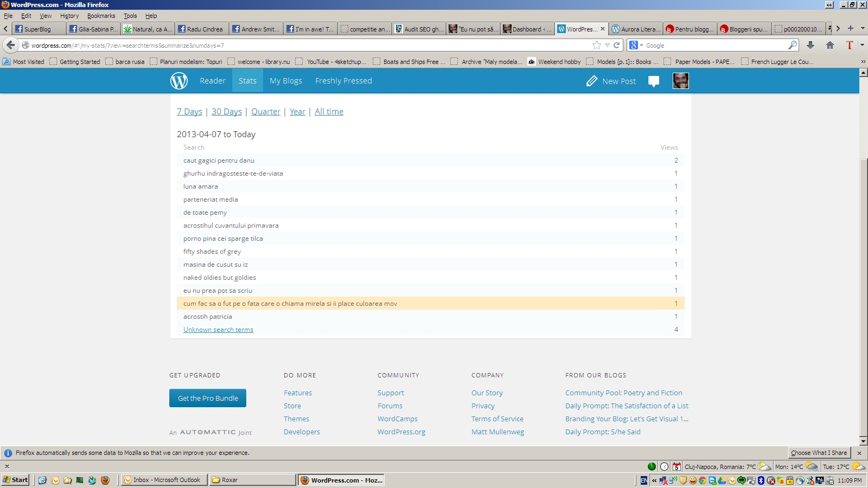Bookmark this page with the star icon
Screen dimensions: 868x488
click(x=597, y=46)
